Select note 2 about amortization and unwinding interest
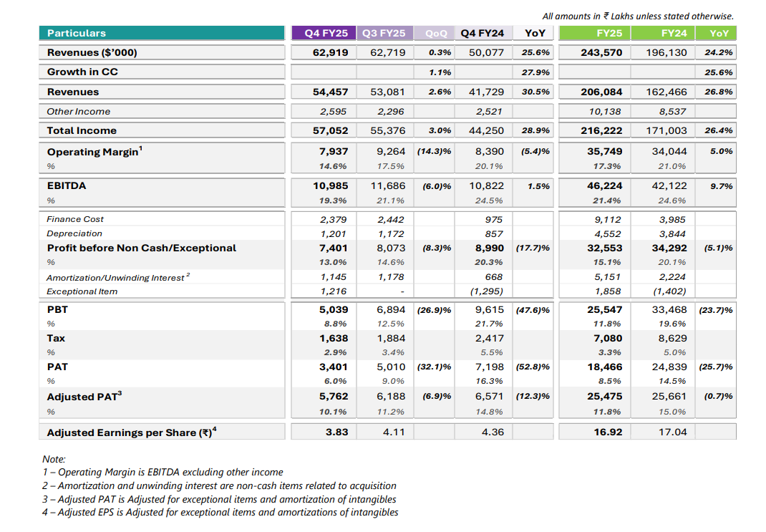Viewport: 766px width, 532px height. (219, 485)
